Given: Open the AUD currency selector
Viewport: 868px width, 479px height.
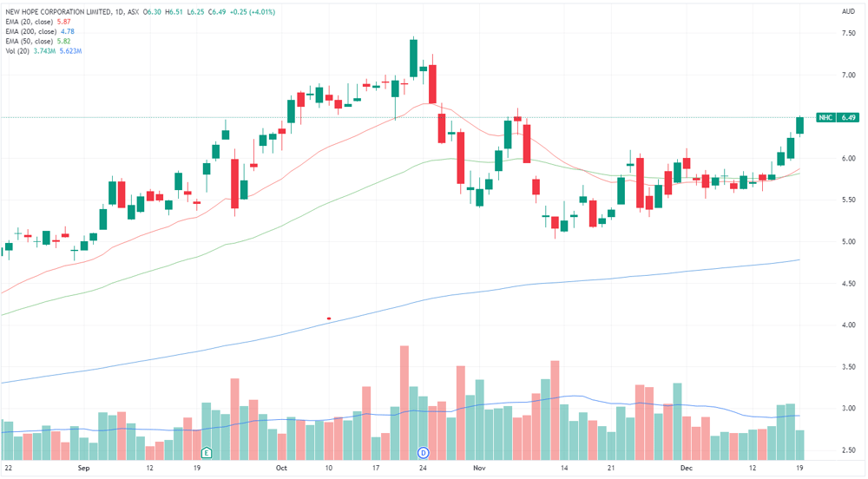Looking at the screenshot, I should 848,11.
